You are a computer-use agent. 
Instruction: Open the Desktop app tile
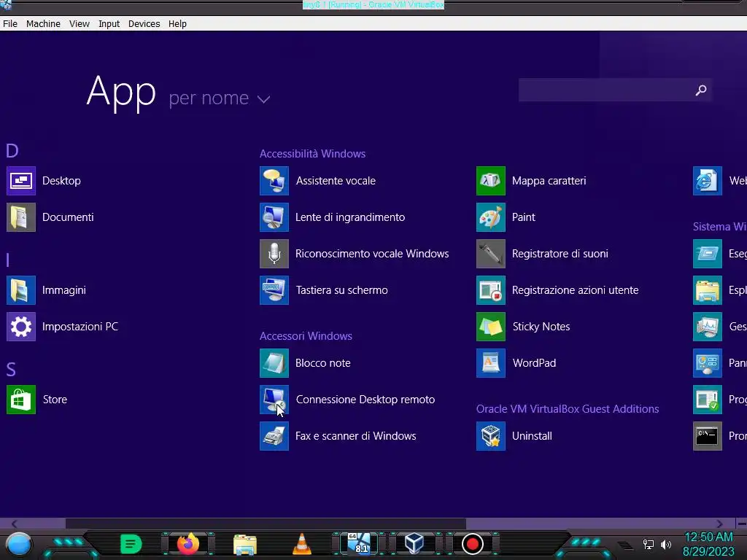21,181
